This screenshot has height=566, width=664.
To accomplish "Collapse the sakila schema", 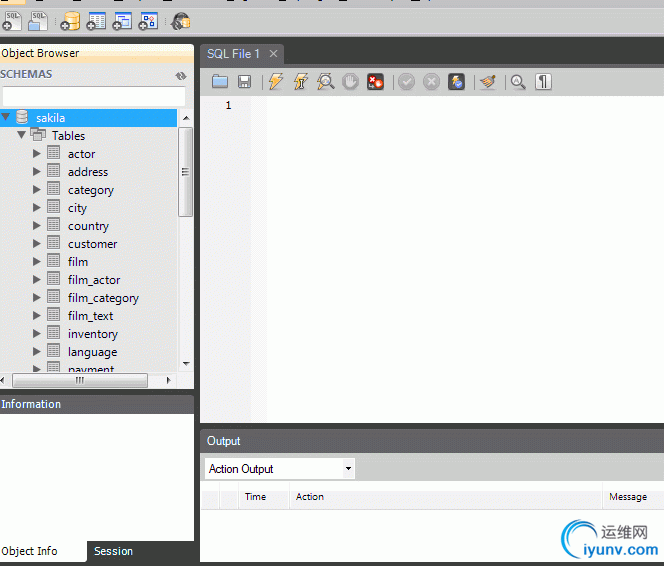I will click(6, 116).
